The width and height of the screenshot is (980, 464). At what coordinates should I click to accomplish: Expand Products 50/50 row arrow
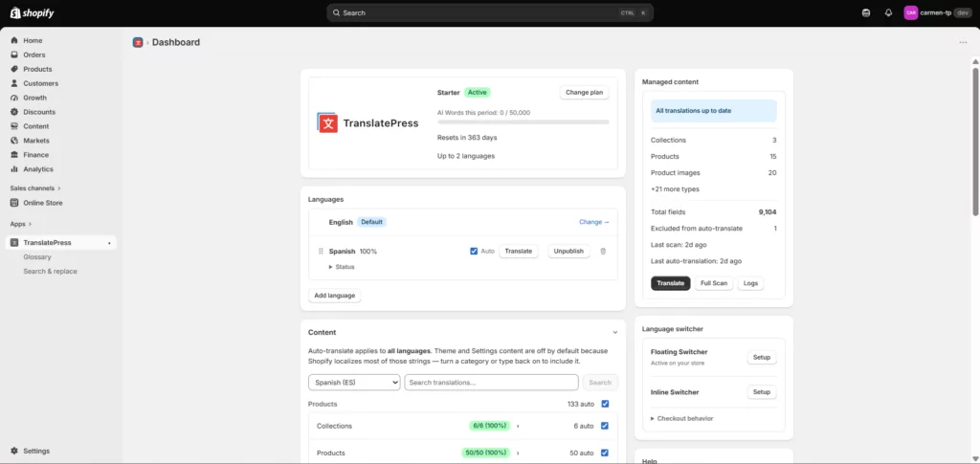click(x=518, y=453)
